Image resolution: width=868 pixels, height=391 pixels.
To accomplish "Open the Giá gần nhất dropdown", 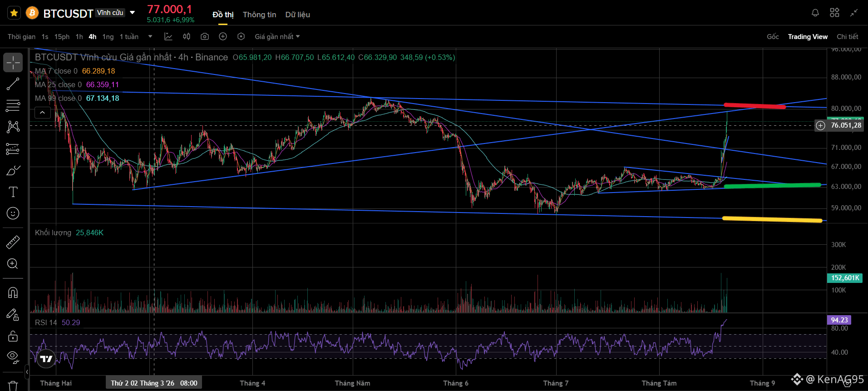I will (x=277, y=37).
